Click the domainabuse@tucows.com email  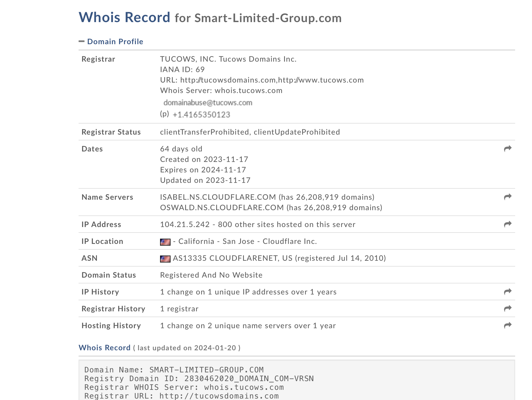click(208, 103)
